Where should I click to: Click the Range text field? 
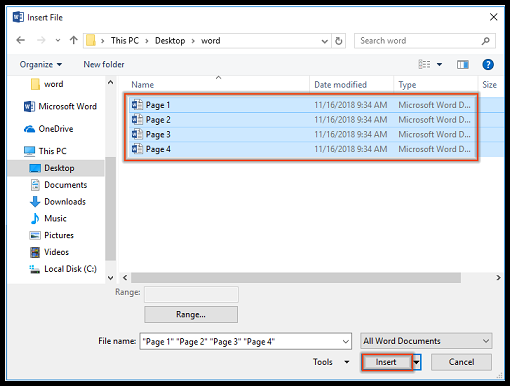click(x=191, y=294)
